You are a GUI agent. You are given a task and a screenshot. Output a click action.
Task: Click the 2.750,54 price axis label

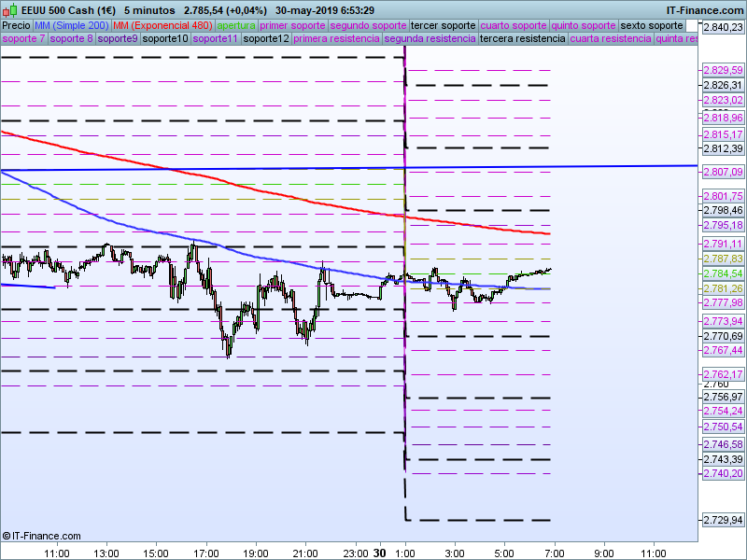click(723, 427)
